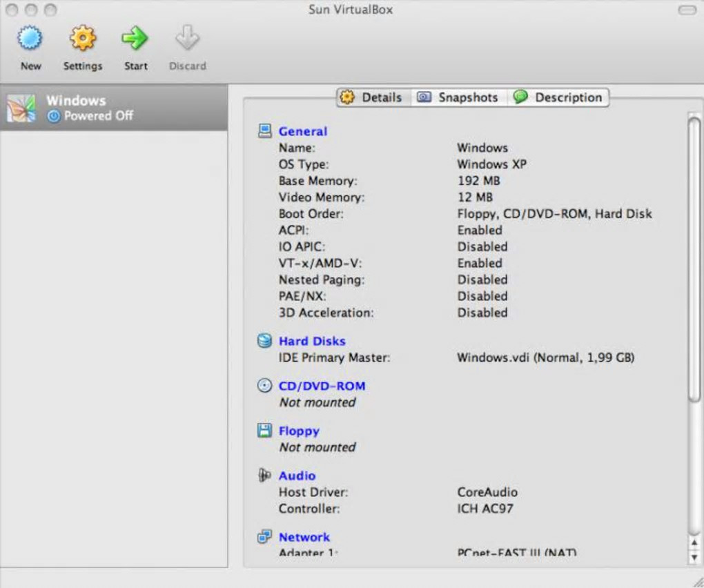Click the Discard down-arrow icon
The width and height of the screenshot is (704, 588).
point(187,37)
